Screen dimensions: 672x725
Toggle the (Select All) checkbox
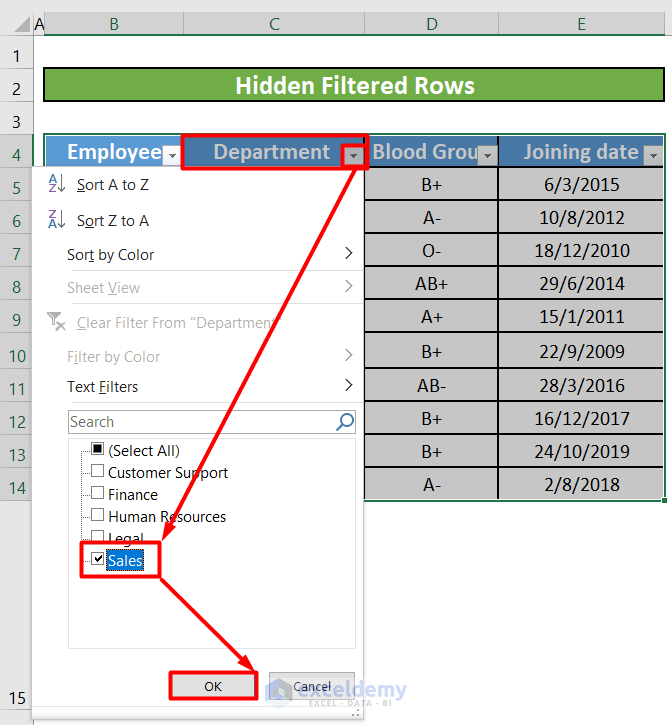(97, 449)
